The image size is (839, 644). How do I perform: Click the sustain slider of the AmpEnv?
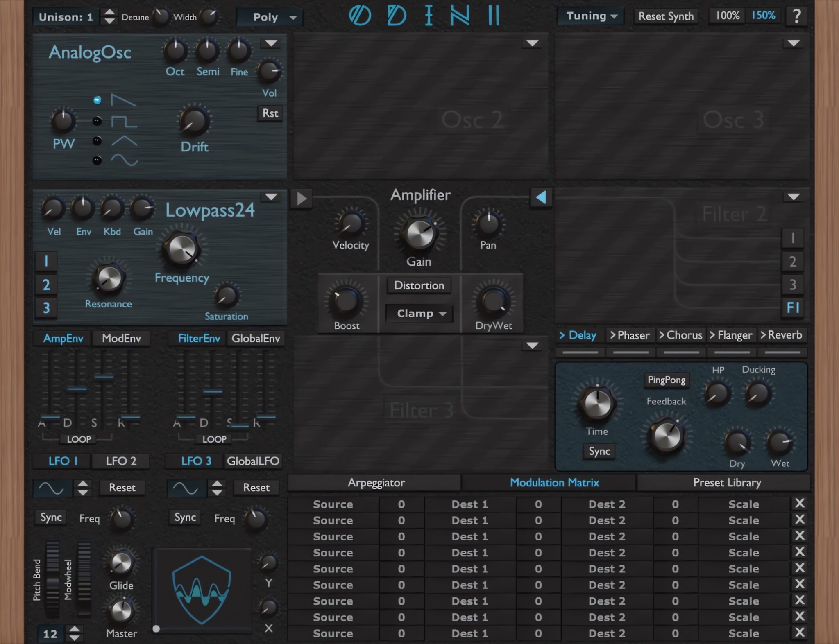[x=105, y=377]
